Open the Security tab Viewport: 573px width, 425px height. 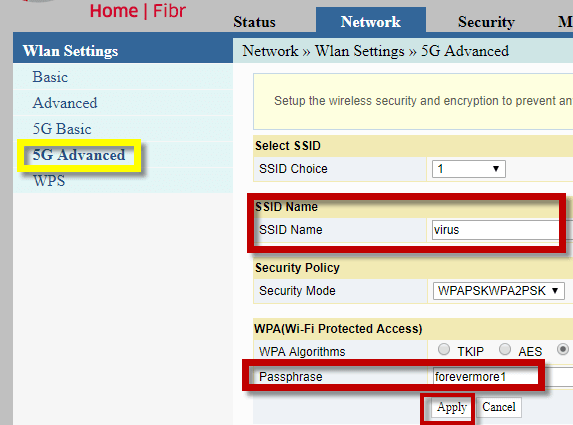[486, 22]
